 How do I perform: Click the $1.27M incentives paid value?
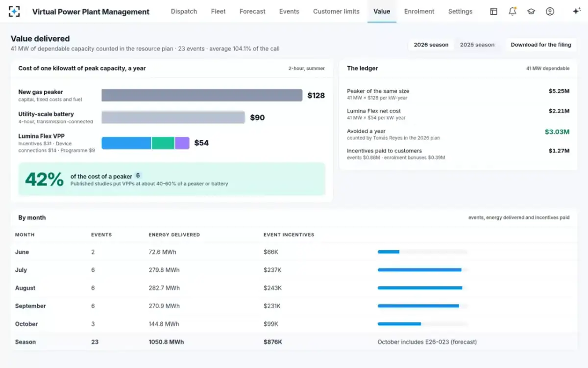pos(559,151)
